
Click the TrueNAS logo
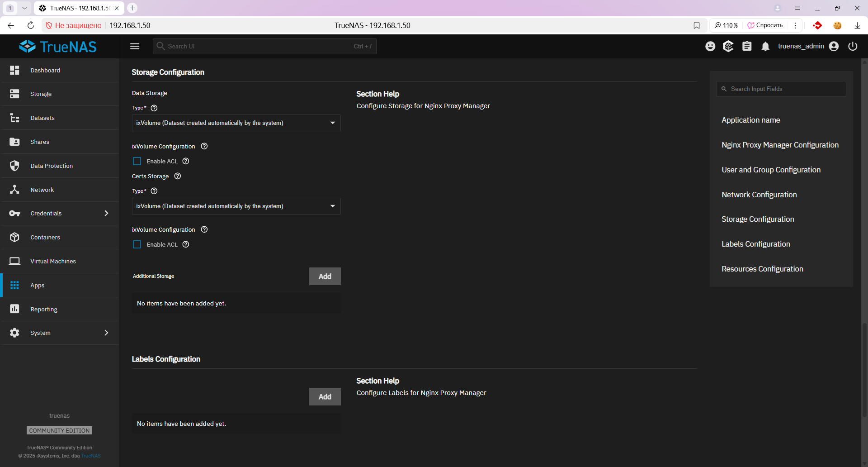coord(58,46)
